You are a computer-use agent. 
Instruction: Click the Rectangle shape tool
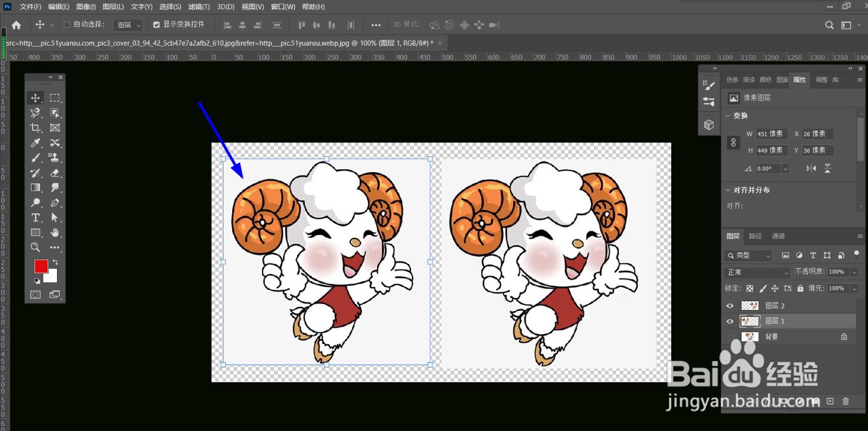tap(36, 233)
